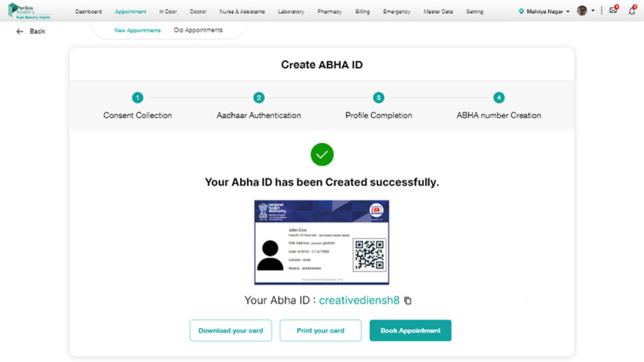Image resolution: width=644 pixels, height=362 pixels.
Task: Switch to the Old Appointments tab
Action: (x=198, y=30)
